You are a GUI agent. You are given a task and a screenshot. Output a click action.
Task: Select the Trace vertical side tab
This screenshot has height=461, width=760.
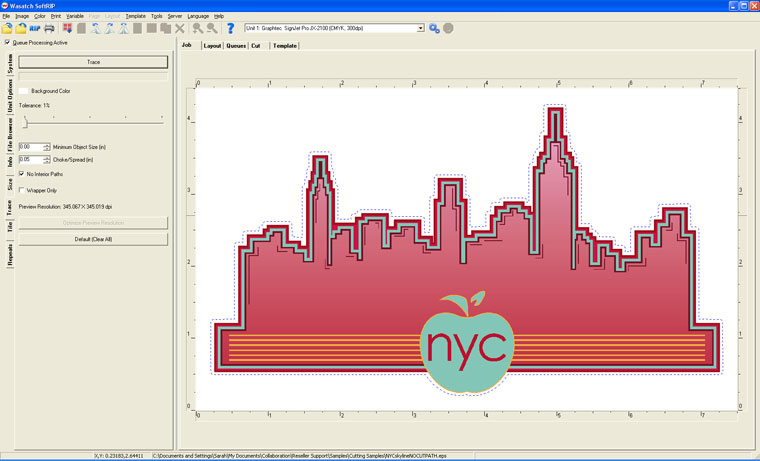pos(9,208)
